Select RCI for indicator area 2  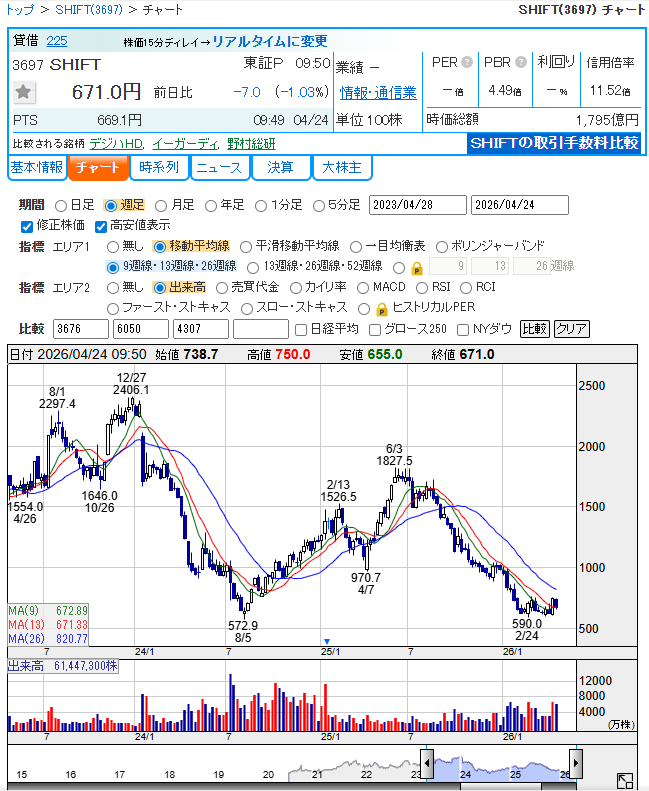tap(466, 288)
